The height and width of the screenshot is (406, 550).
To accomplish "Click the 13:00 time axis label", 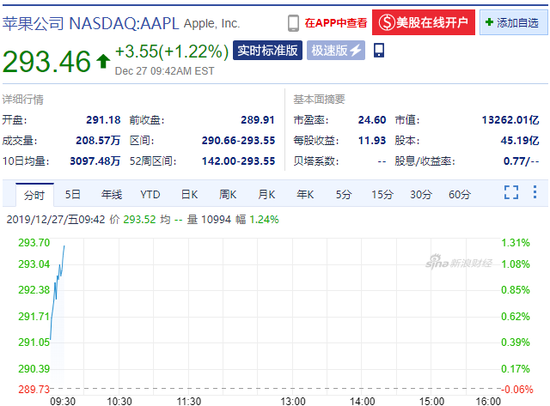I will (293, 401).
